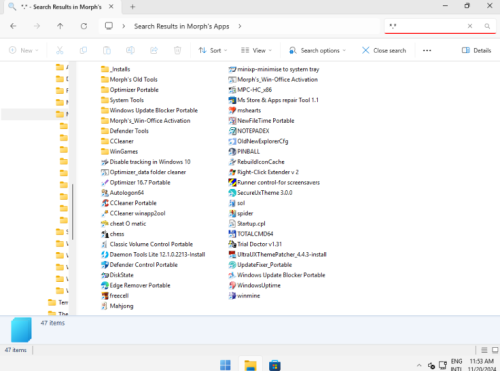Viewport: 500px width, 371px height.
Task: Select 'Windows Update Blocker Portable' shortcut
Action: tap(277, 275)
